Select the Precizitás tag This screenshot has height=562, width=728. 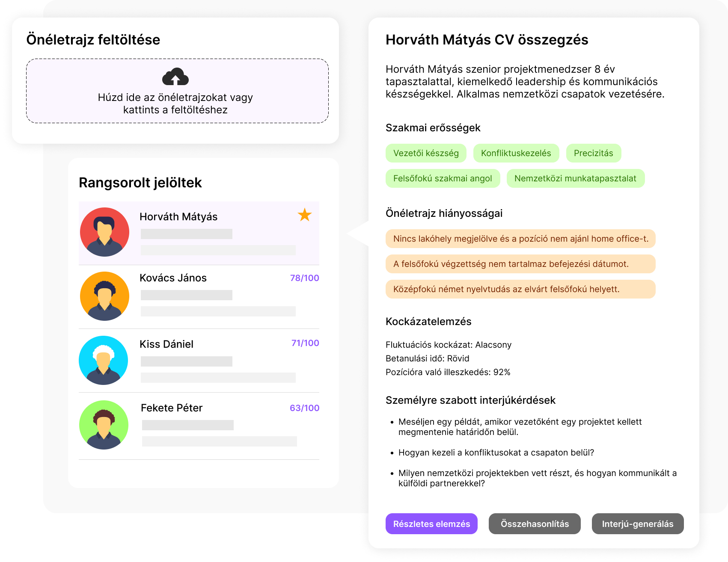593,153
